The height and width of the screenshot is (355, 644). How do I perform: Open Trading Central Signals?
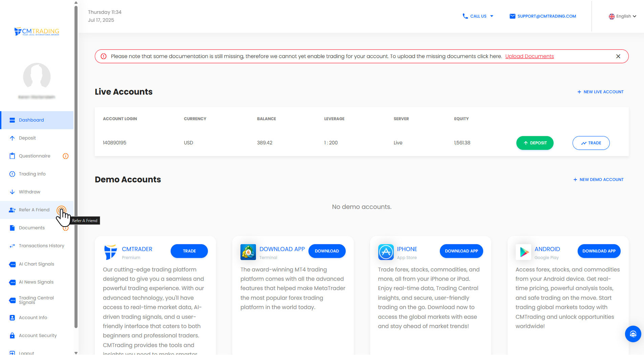pyautogui.click(x=37, y=300)
